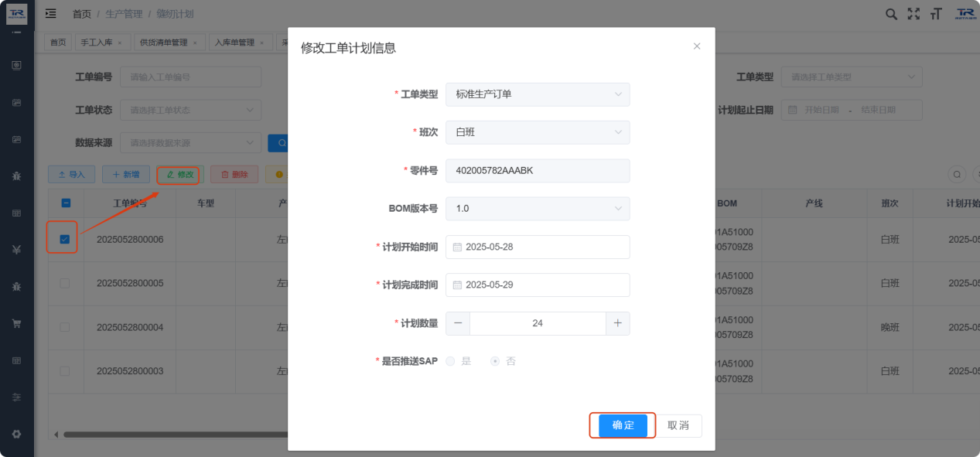Click the 计划数量 value field showing 24

pyautogui.click(x=538, y=323)
